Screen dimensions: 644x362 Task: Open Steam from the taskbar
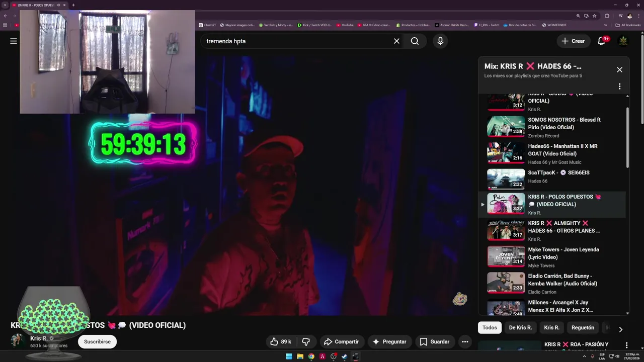tap(344, 356)
